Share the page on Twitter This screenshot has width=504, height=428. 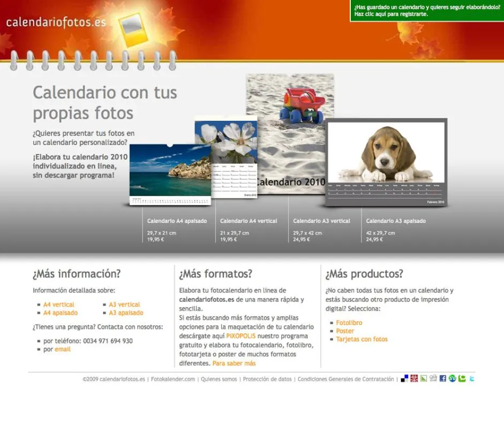472,379
